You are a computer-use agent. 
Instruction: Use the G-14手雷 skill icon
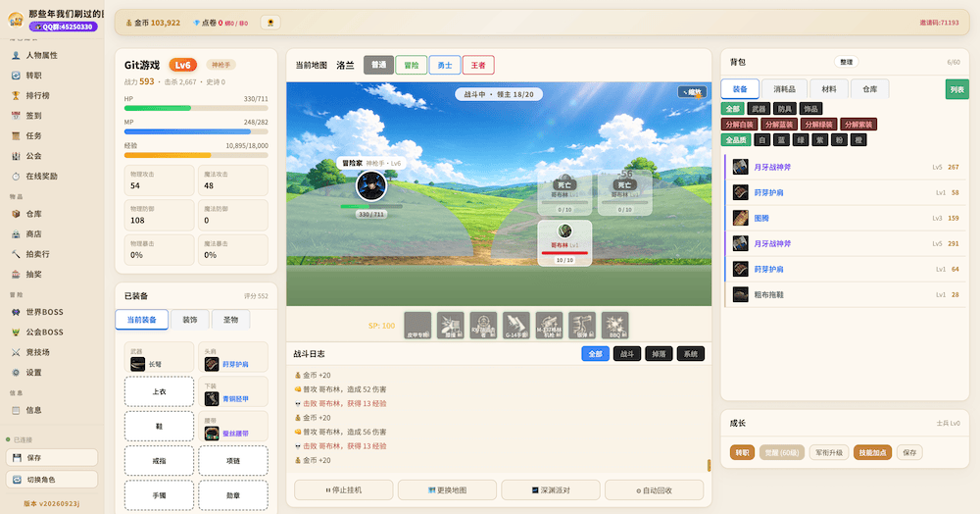pos(515,326)
